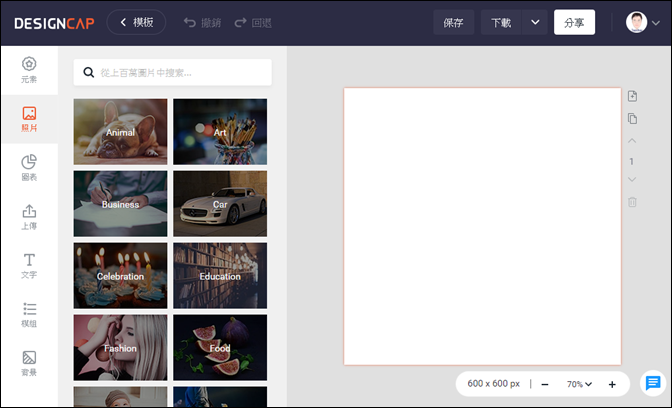The image size is (672, 408).
Task: Open the 背景 background sidebar tab
Action: click(29, 363)
